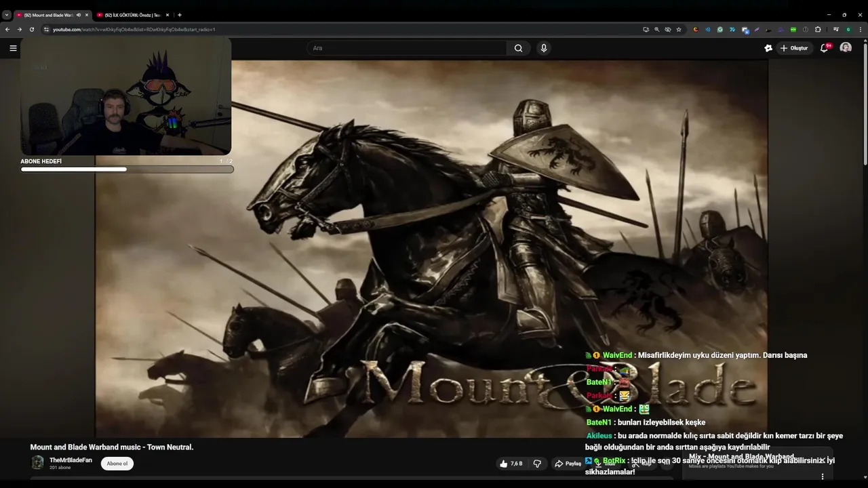Click BotRix username in chat overlay
The image size is (868, 488).
614,461
